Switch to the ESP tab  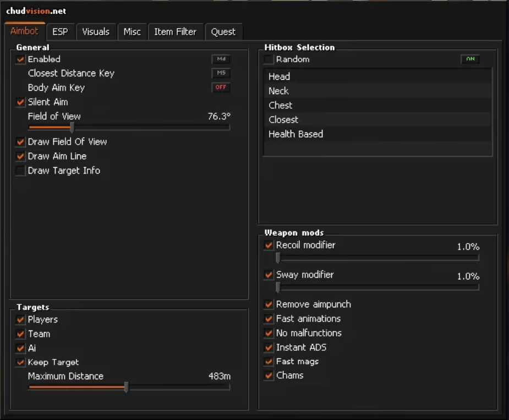point(60,32)
